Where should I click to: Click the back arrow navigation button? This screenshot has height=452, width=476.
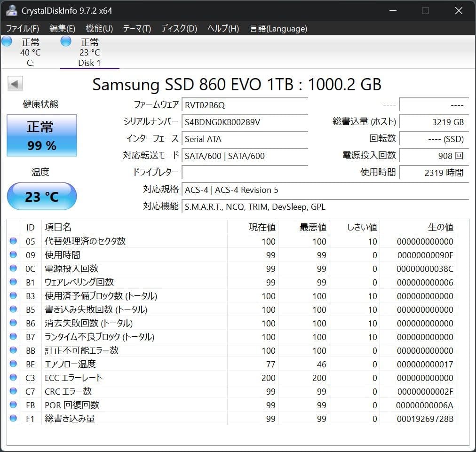click(x=15, y=83)
